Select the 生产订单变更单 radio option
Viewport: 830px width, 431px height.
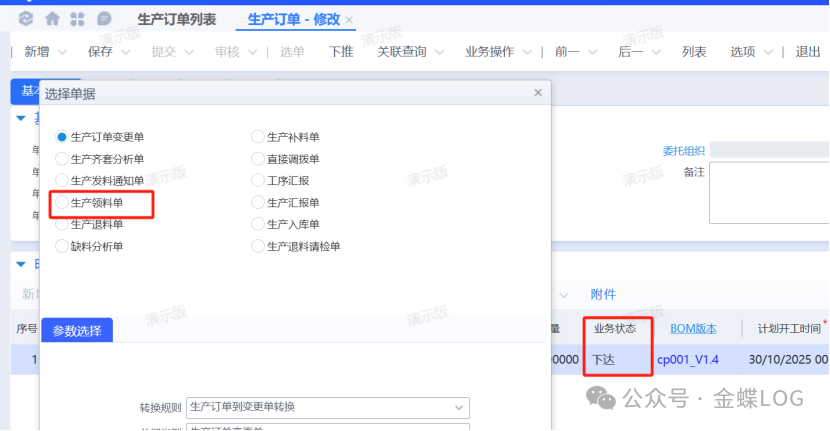[x=63, y=136]
